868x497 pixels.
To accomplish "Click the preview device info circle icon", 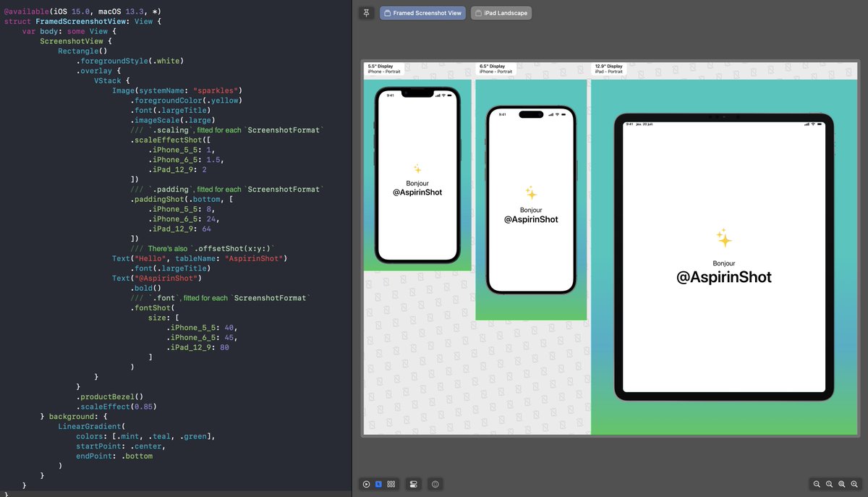I will [x=435, y=484].
